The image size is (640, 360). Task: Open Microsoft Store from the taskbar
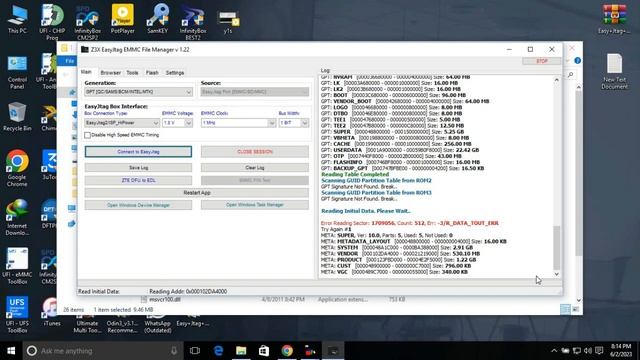pyautogui.click(x=264, y=351)
